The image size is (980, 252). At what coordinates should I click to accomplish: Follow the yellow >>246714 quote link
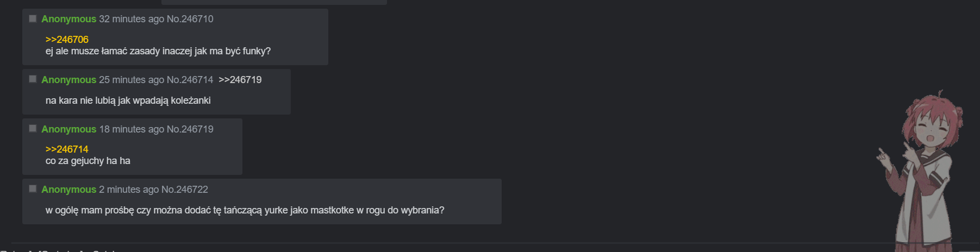coord(67,149)
